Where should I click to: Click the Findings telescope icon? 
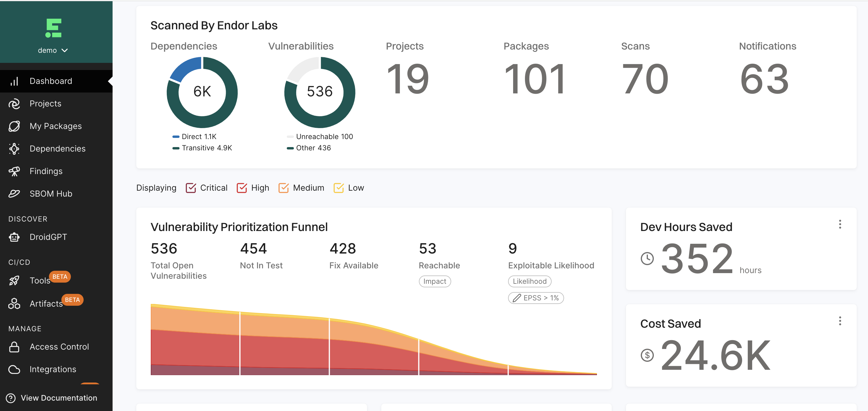14,171
